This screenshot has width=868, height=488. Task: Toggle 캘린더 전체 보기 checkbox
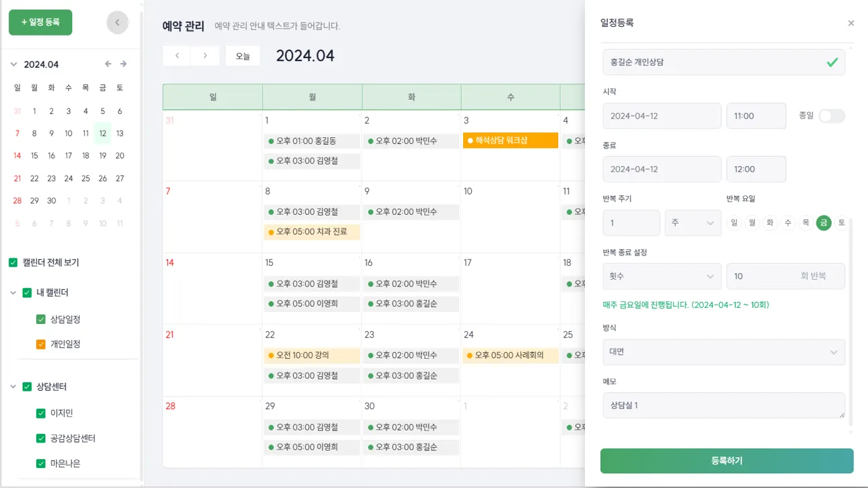[13, 262]
